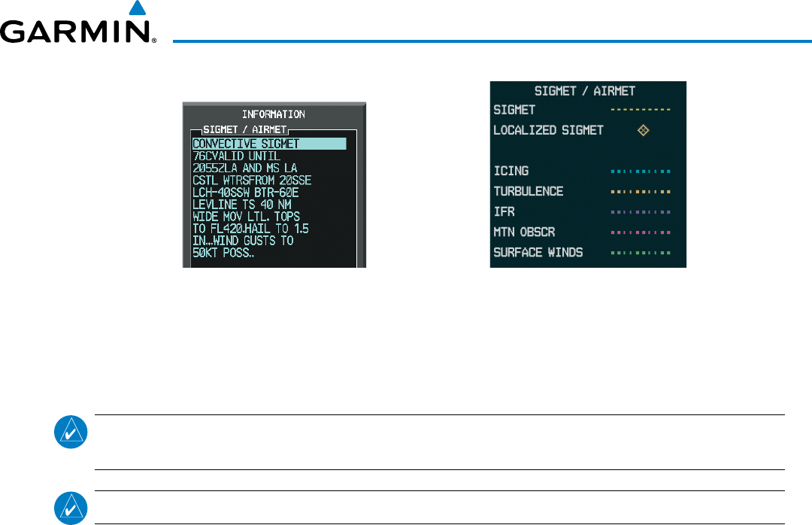Click the yellow dashed SIGMET line sample

pos(641,110)
